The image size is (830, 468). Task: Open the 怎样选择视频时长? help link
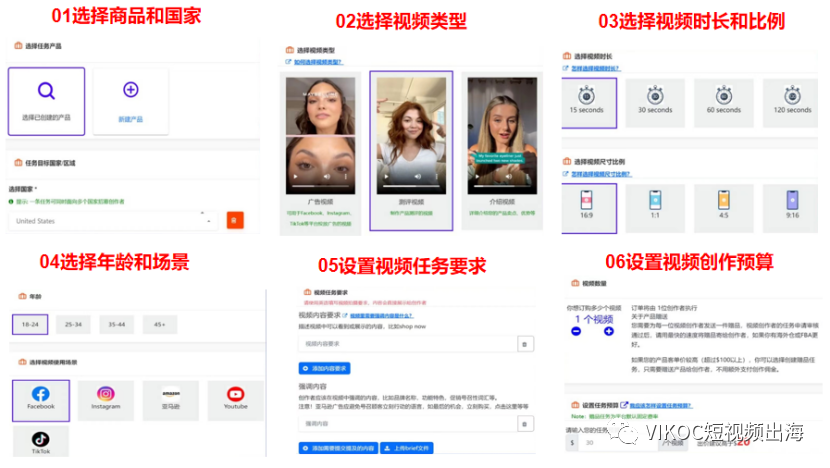596,68
